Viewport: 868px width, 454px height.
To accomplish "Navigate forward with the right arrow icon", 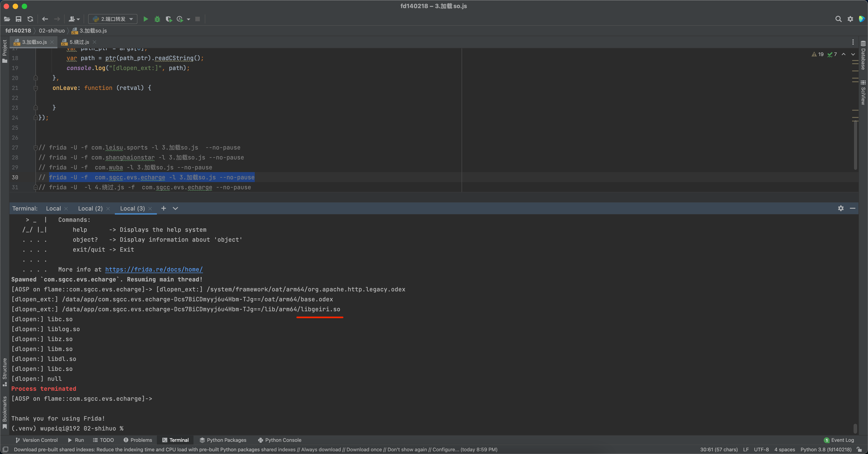I will click(57, 19).
